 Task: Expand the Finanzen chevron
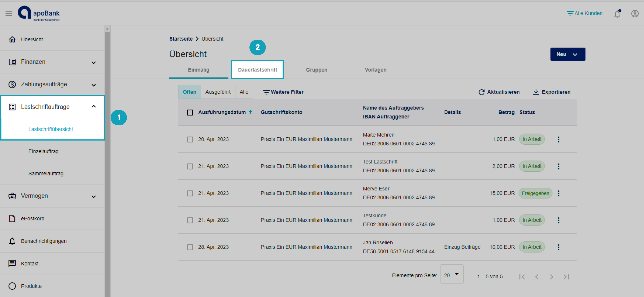(x=94, y=63)
